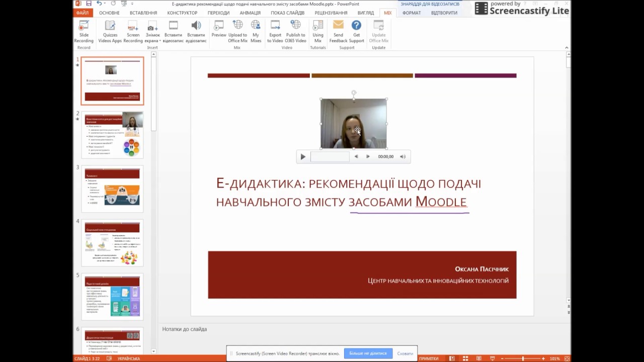
Task: Zoom in with plus button
Action: click(543, 358)
